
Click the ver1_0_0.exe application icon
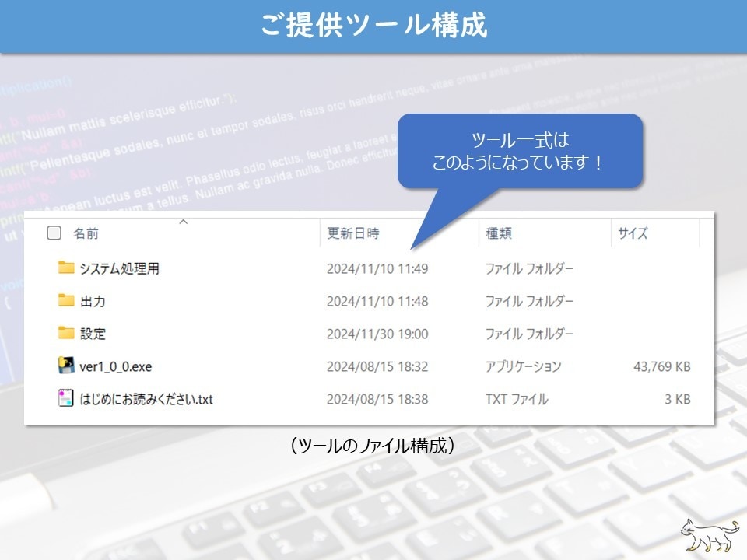tap(66, 366)
